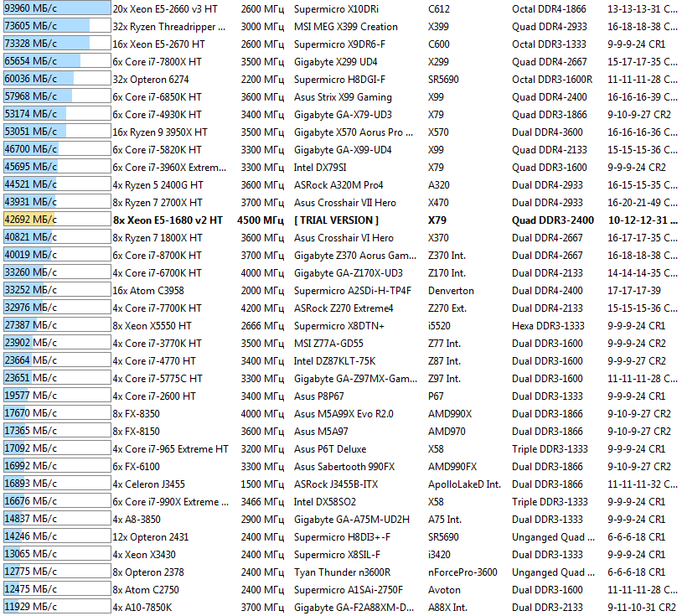Select 32x Ryzen Threadripper row

tap(169, 26)
